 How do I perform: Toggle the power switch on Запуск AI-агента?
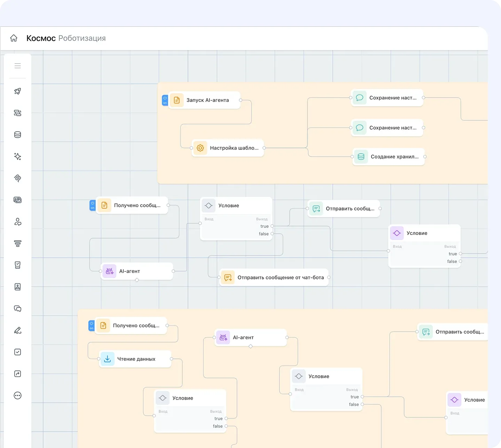(x=165, y=100)
